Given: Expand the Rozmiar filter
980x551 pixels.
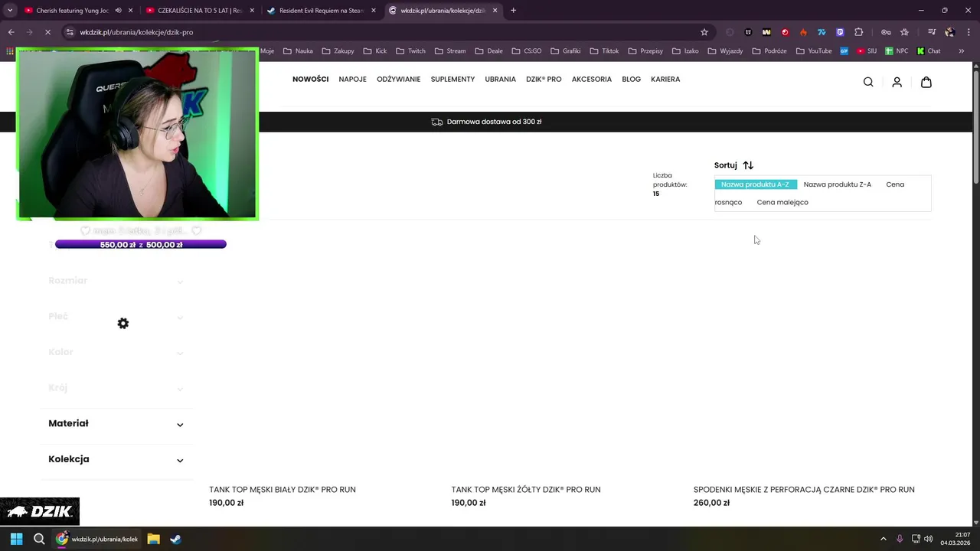Looking at the screenshot, I should pyautogui.click(x=116, y=281).
